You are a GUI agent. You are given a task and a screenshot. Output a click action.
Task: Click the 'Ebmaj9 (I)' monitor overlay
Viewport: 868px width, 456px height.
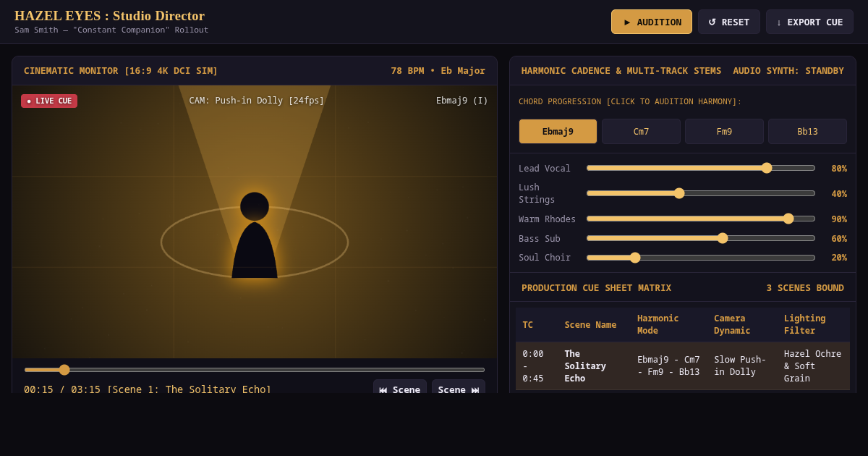pos(462,101)
